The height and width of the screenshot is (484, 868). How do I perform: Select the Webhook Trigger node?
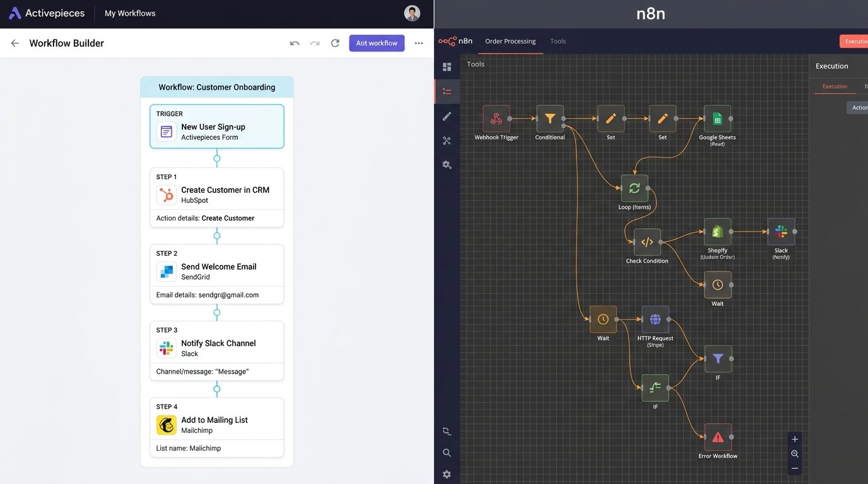(496, 118)
